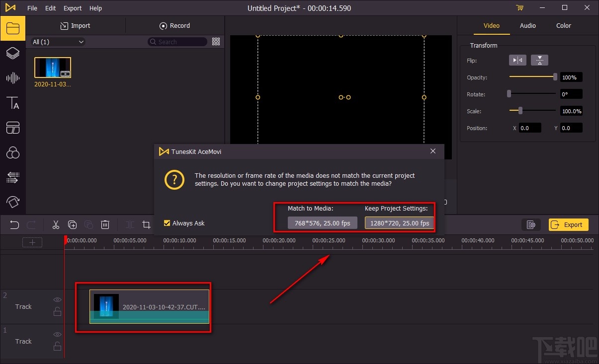
Task: Open the Transitions arrows panel in sidebar
Action: 13,177
